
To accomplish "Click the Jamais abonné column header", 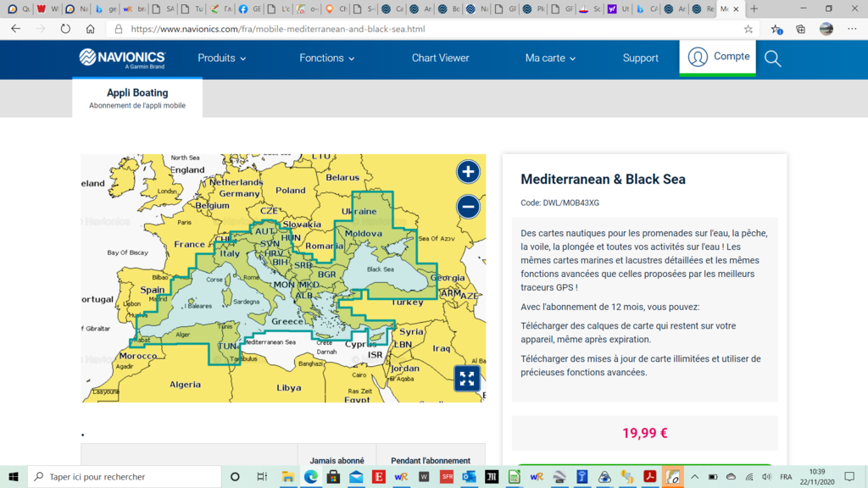I will pos(337,460).
